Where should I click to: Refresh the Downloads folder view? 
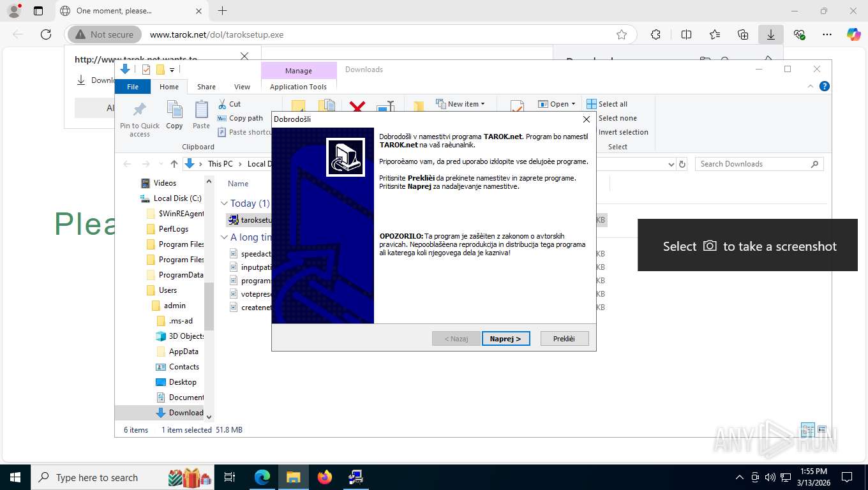(682, 164)
